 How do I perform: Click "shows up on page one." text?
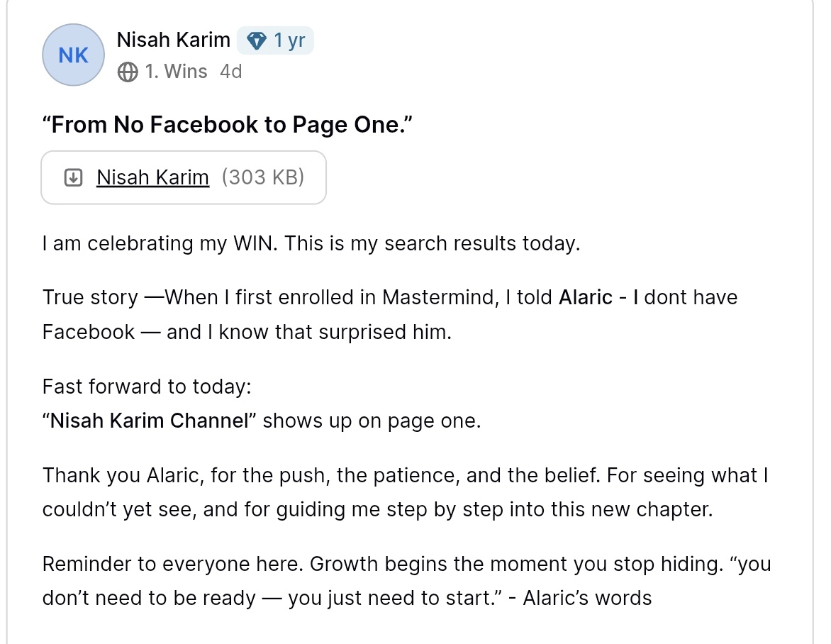pos(372,421)
